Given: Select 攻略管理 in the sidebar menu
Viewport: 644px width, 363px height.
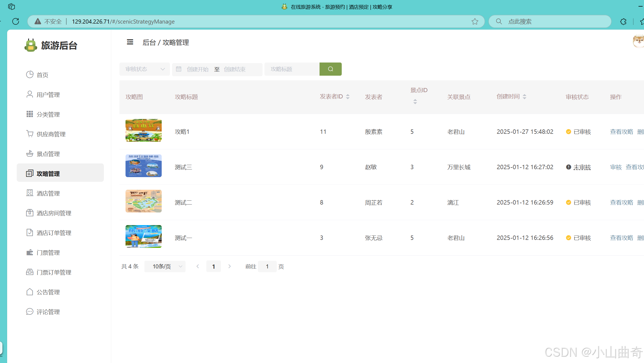Looking at the screenshot, I should (48, 173).
